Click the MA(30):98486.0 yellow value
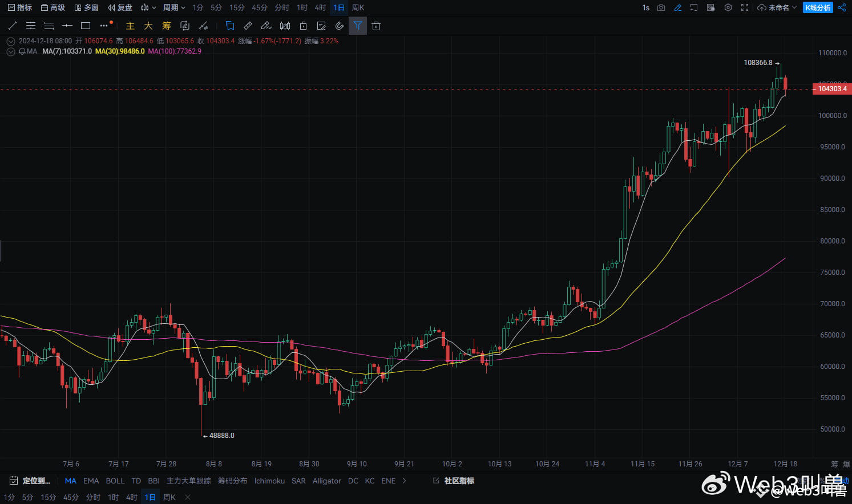The width and height of the screenshot is (852, 504). pos(120,51)
